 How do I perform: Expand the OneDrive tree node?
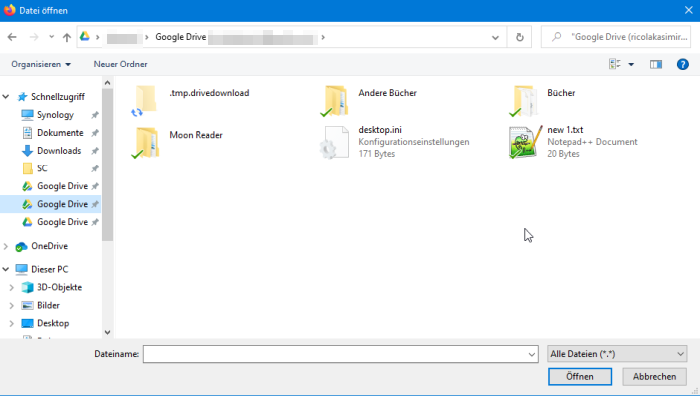click(6, 246)
